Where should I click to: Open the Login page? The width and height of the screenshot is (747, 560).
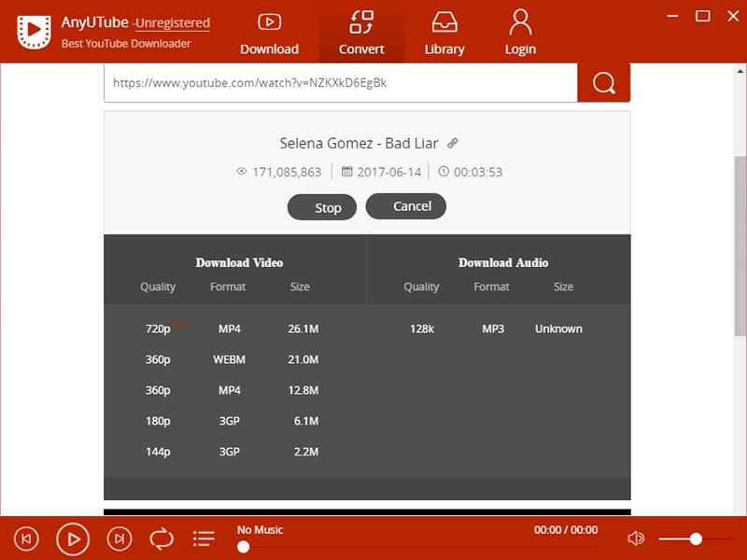click(x=520, y=34)
